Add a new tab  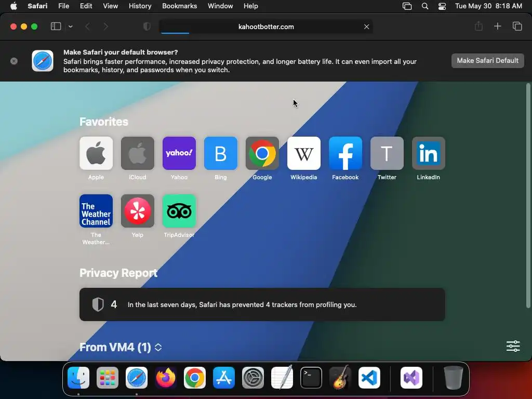pos(497,26)
